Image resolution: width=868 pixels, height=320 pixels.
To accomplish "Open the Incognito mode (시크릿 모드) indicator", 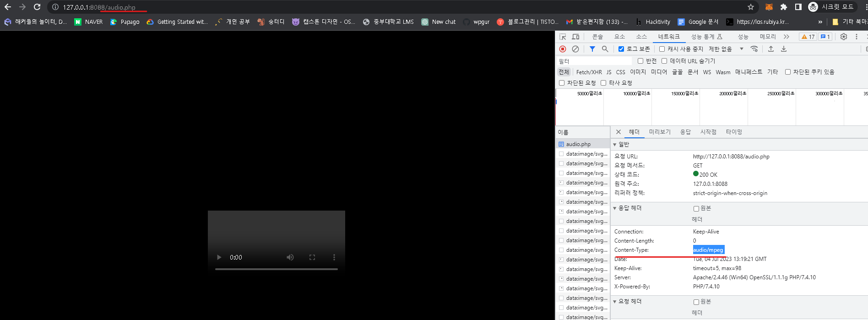I will pyautogui.click(x=831, y=7).
